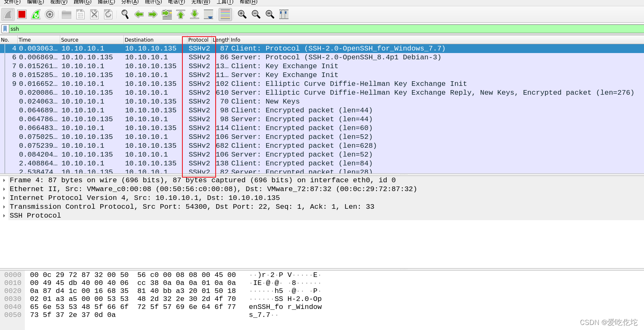Sort by the Info column header
The width and height of the screenshot is (644, 330).
pyautogui.click(x=437, y=40)
